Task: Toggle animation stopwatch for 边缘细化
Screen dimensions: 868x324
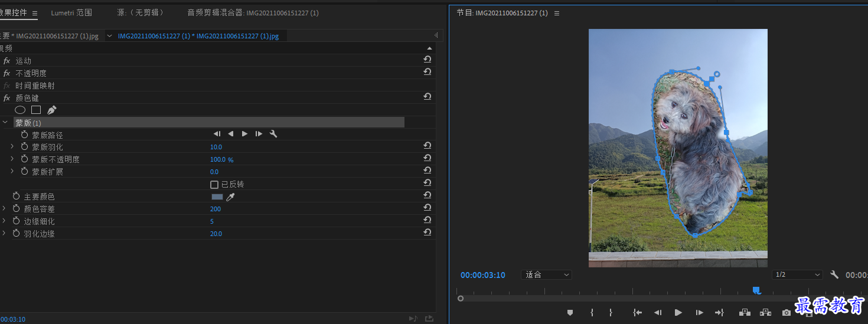Action: pyautogui.click(x=16, y=221)
